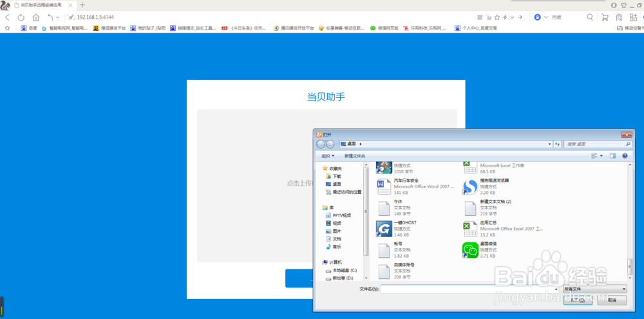Select the 汽车行车安全 Word document

pyautogui.click(x=415, y=186)
